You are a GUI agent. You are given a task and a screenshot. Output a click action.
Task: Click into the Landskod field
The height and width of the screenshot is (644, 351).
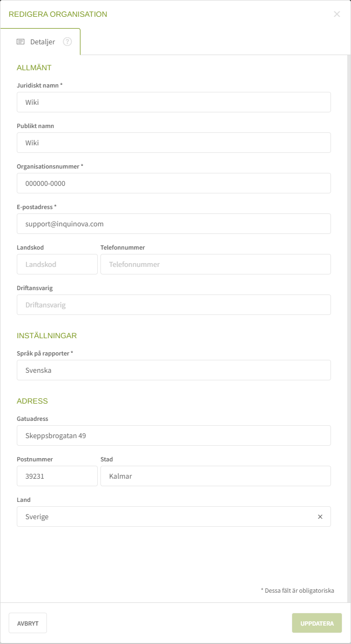pos(57,264)
